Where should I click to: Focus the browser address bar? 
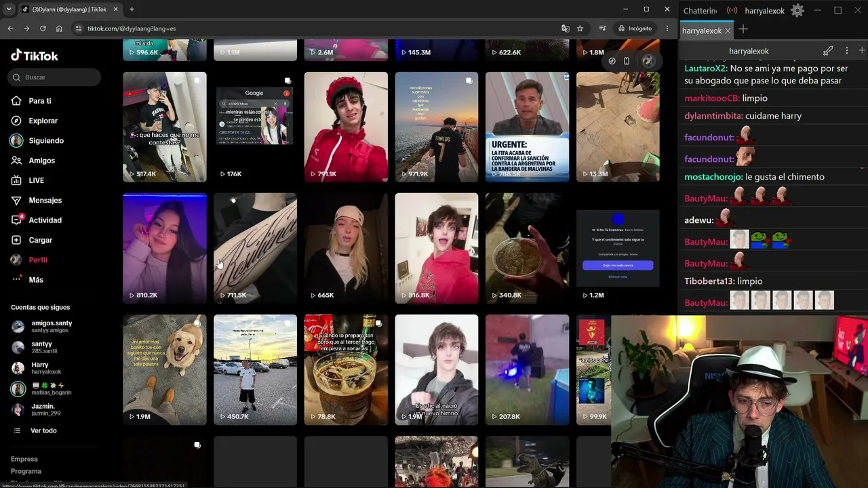tap(319, 28)
